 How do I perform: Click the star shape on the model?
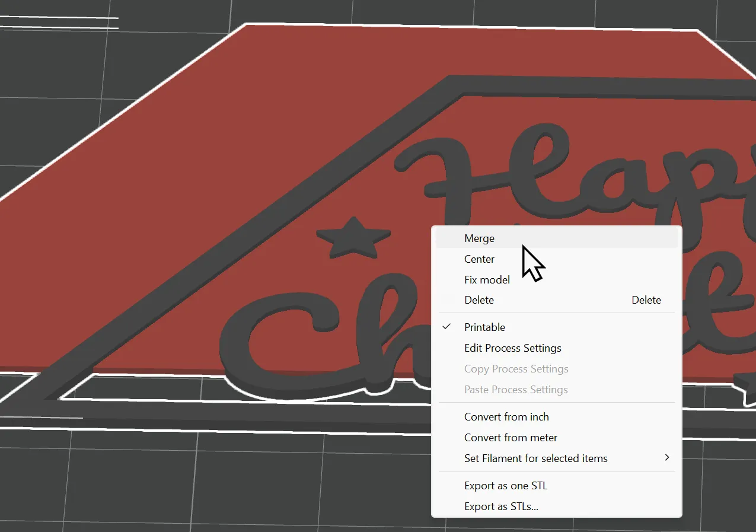pos(353,237)
